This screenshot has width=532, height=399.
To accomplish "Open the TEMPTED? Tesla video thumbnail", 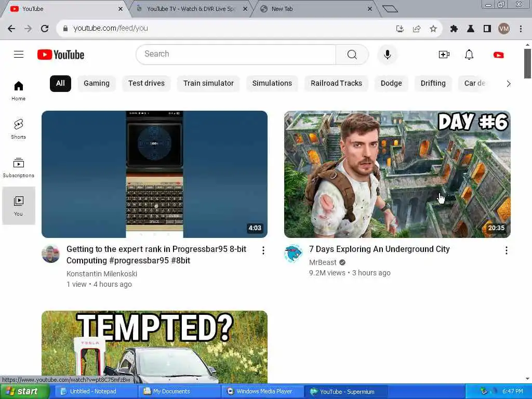I will (x=154, y=347).
